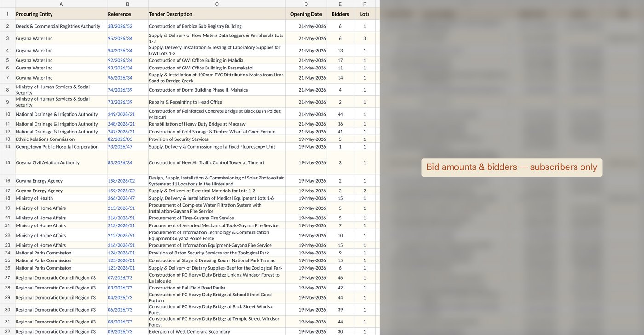Select lots value 3 for Flow Meters tender
The image size is (644, 335).
(x=365, y=38)
